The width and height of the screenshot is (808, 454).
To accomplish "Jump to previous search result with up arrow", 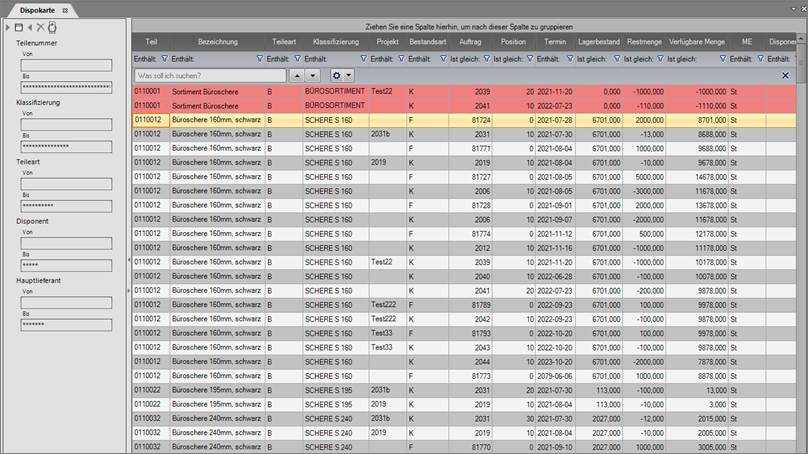I will pos(298,76).
